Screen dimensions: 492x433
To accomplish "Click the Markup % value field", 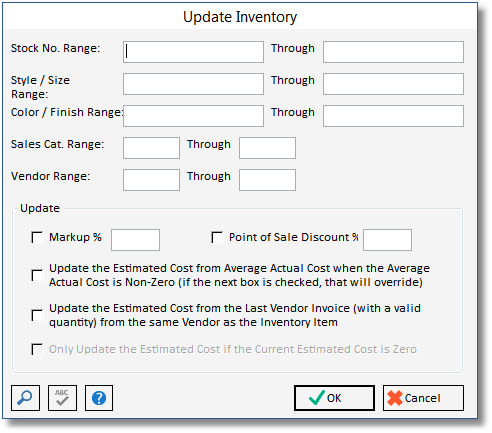I will coord(135,240).
